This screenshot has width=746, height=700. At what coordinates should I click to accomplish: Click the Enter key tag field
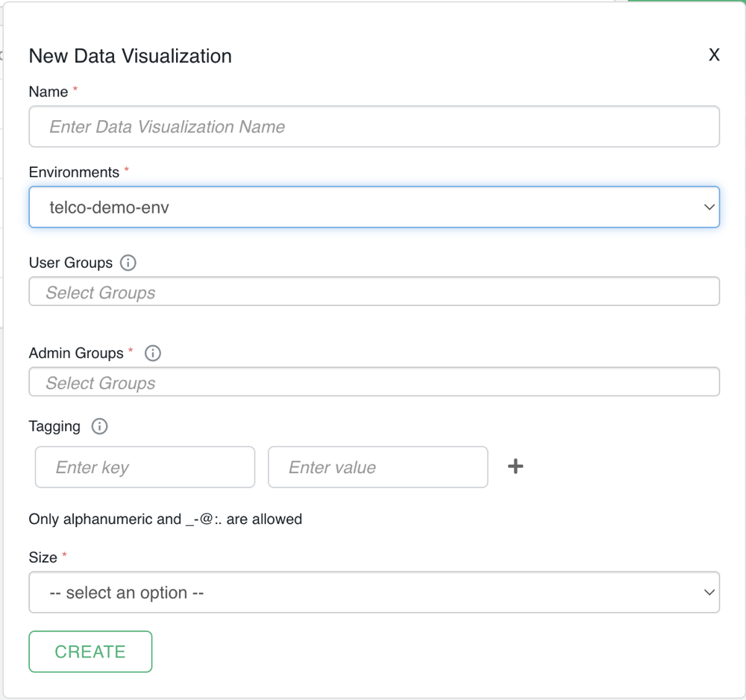(145, 467)
